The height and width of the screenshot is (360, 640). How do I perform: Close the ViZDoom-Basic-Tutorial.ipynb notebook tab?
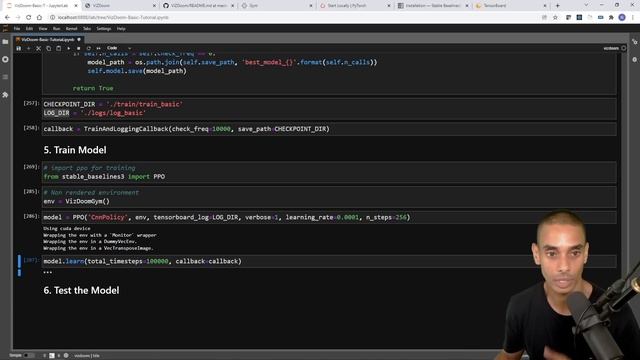click(79, 40)
